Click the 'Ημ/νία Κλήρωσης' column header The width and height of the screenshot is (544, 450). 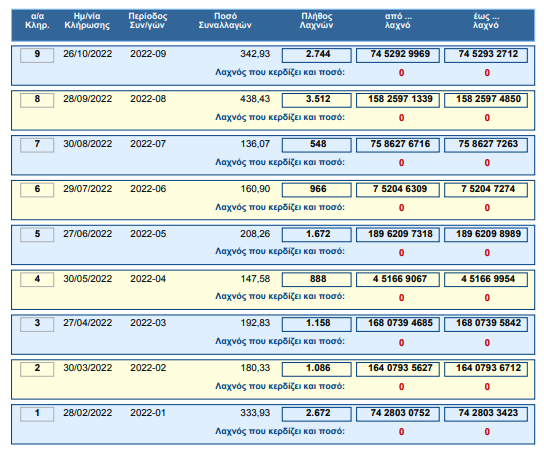[87, 21]
